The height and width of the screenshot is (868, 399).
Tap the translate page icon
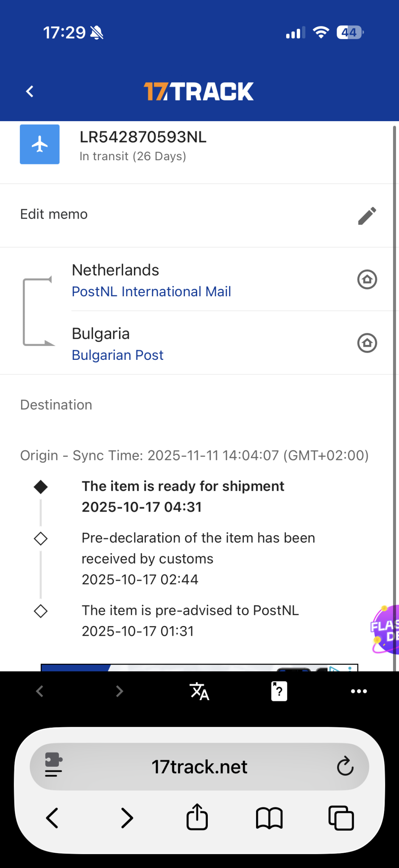[199, 691]
